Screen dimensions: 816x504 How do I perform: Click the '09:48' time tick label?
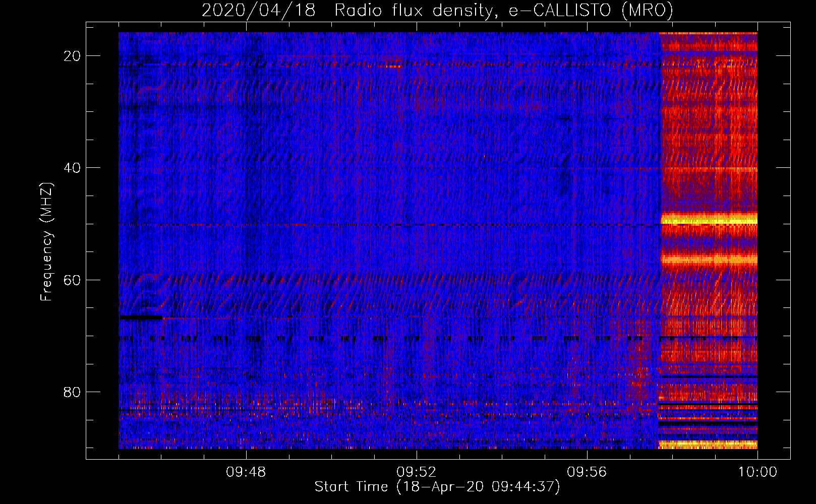pyautogui.click(x=246, y=472)
